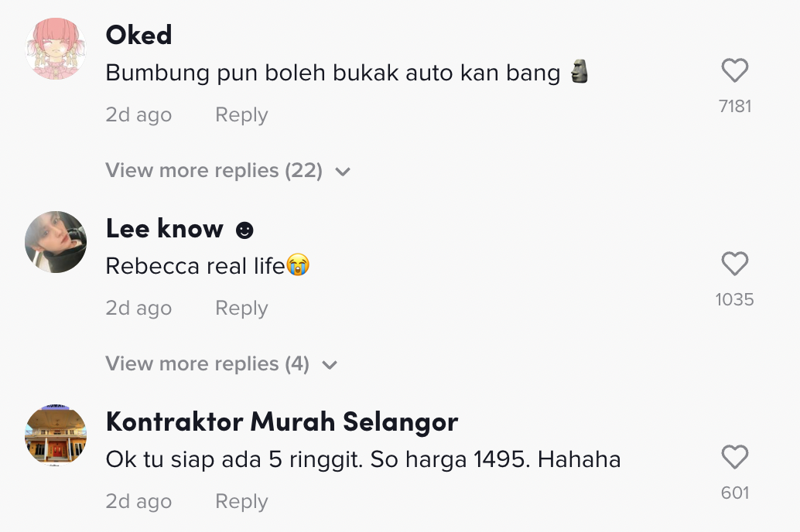800x532 pixels.
Task: Like Oked's comment with the heart icon
Action: click(x=734, y=71)
